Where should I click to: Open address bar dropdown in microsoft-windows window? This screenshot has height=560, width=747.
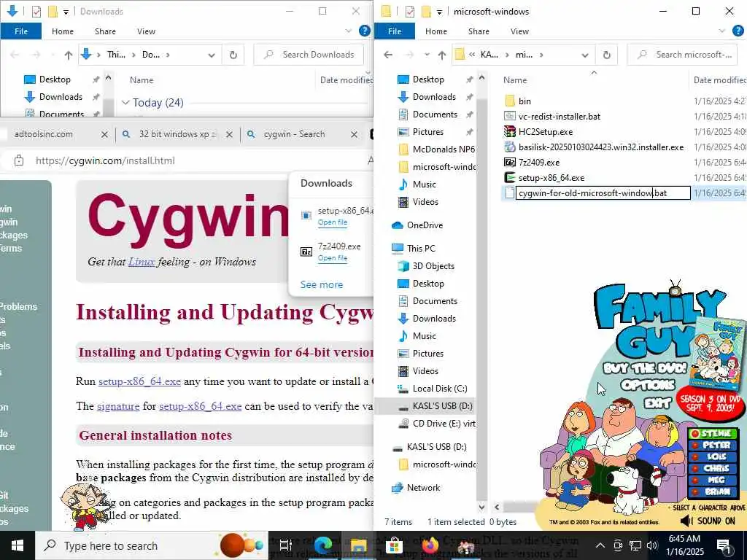(585, 55)
